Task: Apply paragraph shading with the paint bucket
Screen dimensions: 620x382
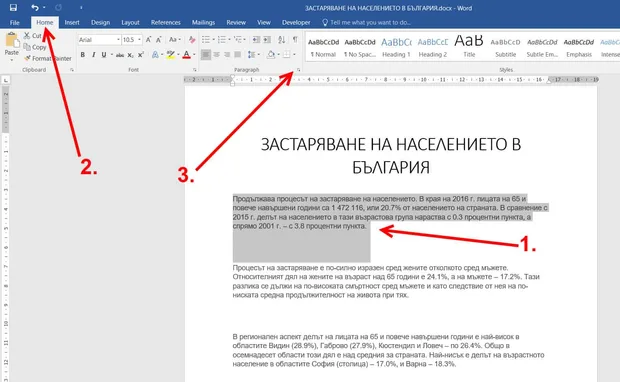Action: [x=271, y=55]
